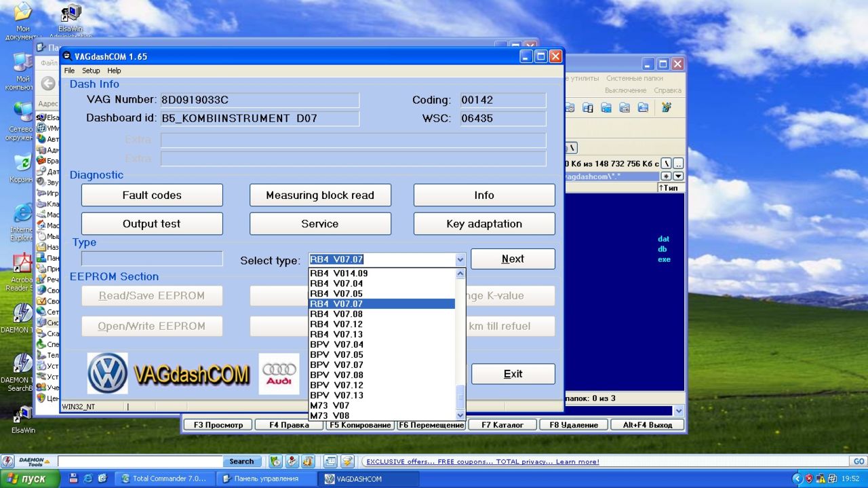
Task: Click the Audi logo in VAGdashCOM
Action: click(x=279, y=373)
